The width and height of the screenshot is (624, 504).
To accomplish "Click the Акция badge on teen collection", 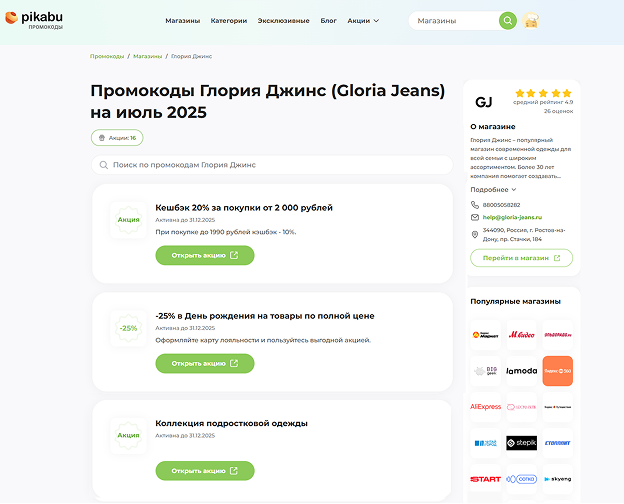I will [x=128, y=436].
